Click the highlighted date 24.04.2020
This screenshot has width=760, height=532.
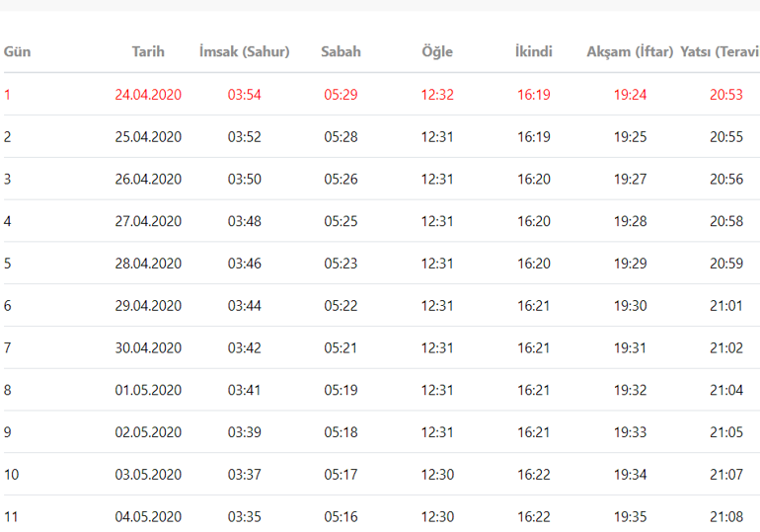pos(148,95)
